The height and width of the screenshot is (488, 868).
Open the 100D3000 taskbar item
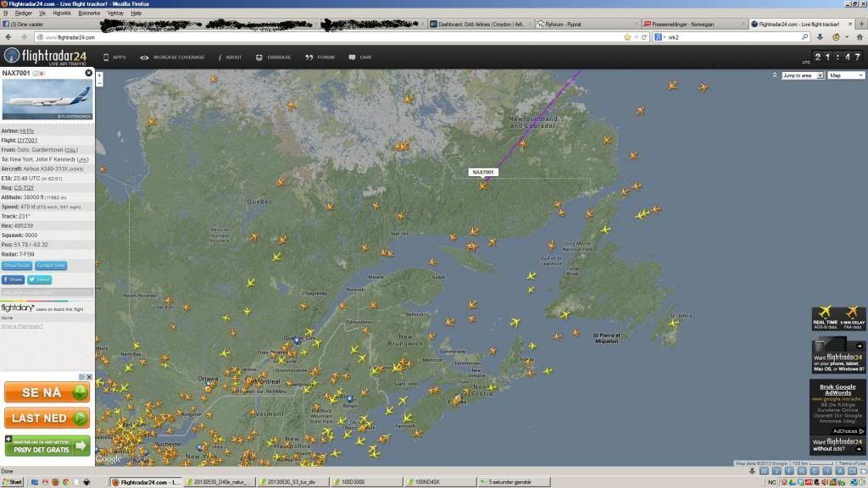click(365, 482)
